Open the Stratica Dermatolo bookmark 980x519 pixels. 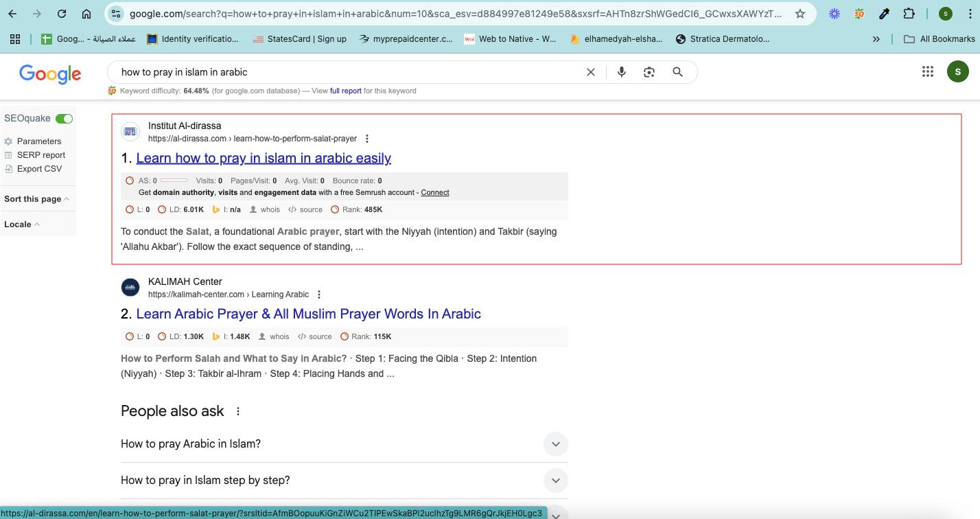(723, 39)
